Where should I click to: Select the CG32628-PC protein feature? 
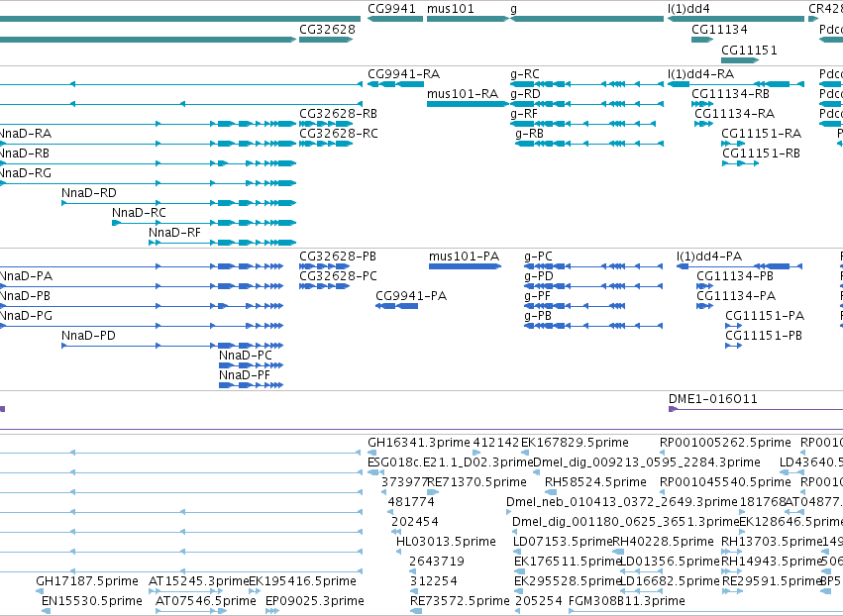point(325,286)
